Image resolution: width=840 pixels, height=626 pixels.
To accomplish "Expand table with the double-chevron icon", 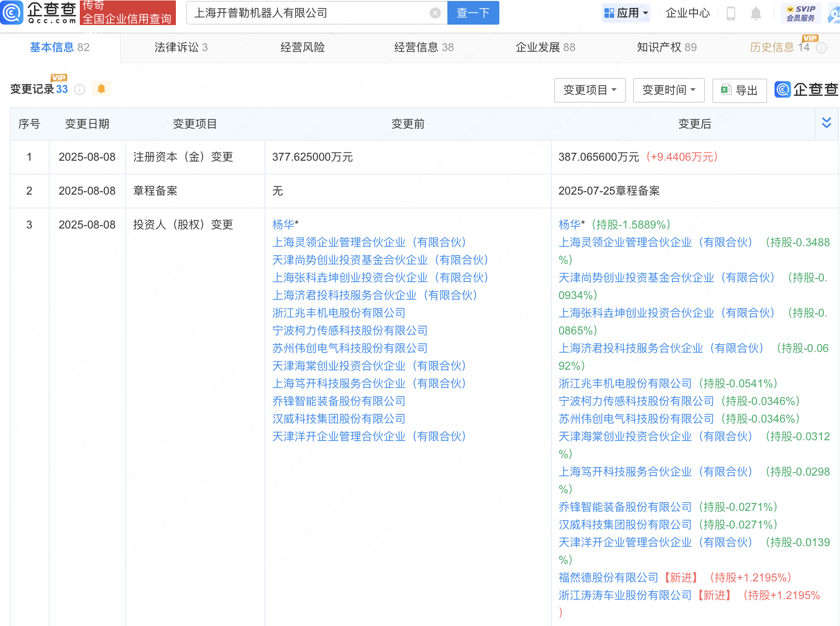I will (x=826, y=123).
